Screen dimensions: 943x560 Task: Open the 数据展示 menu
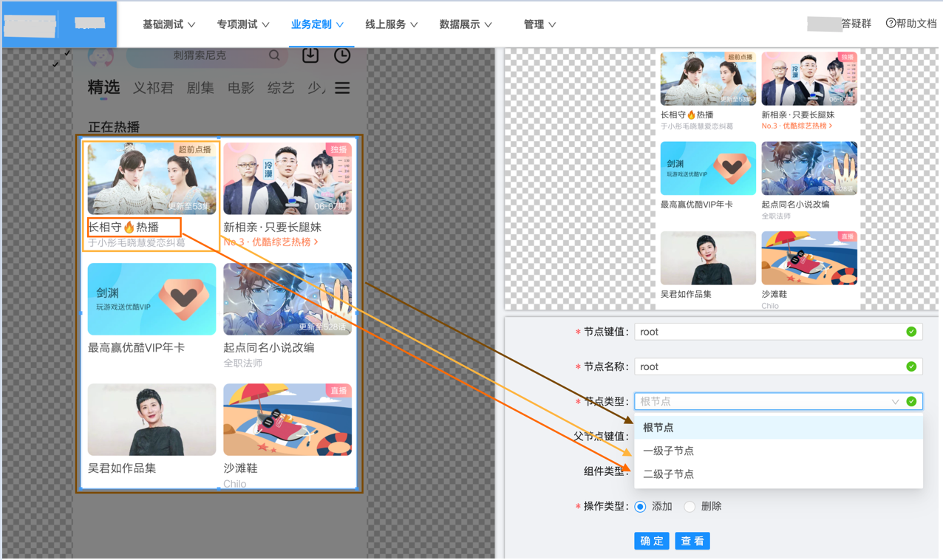click(x=466, y=24)
